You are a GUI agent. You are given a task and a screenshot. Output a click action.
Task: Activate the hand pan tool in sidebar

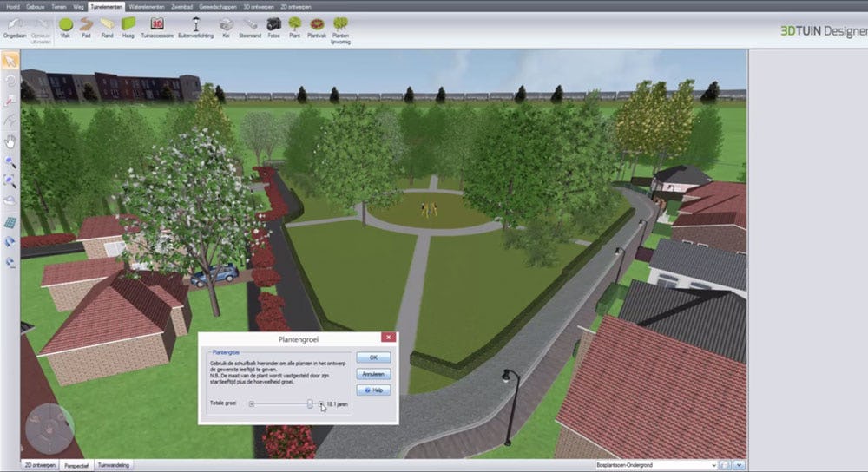coord(10,141)
